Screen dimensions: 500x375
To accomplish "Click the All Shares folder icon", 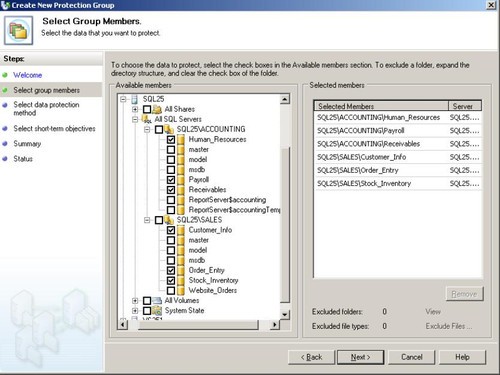I will [157, 109].
